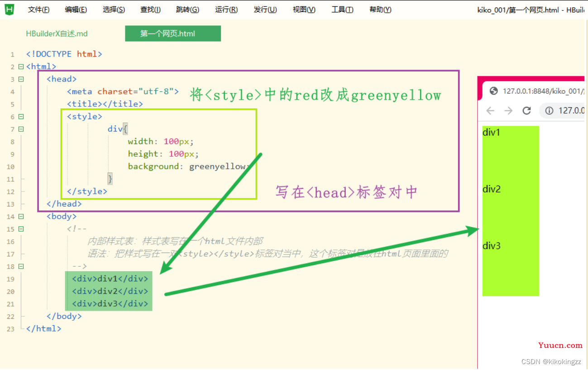The height and width of the screenshot is (370, 588).
Task: Open the 工具(T) menu
Action: click(342, 10)
